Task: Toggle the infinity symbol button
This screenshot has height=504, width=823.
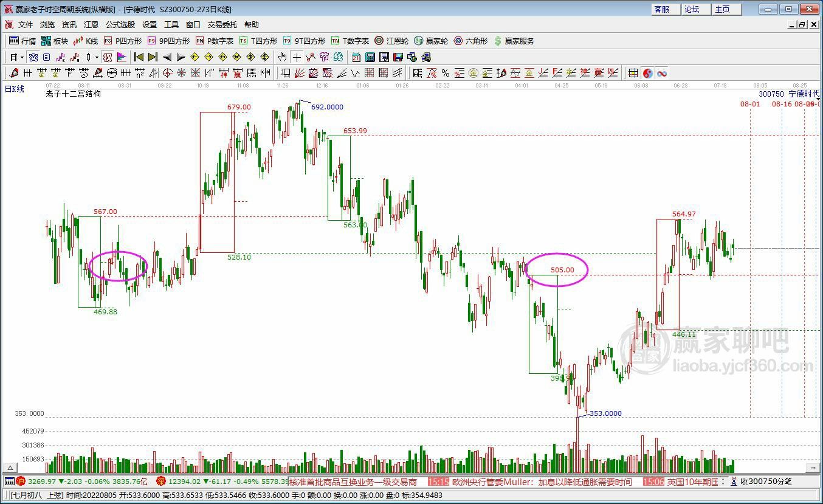Action: pyautogui.click(x=662, y=73)
